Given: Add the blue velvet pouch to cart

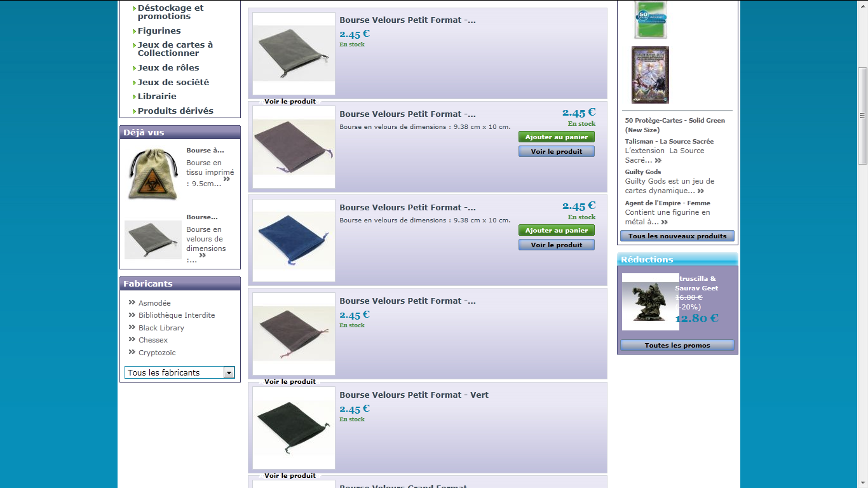Looking at the screenshot, I should pos(557,230).
